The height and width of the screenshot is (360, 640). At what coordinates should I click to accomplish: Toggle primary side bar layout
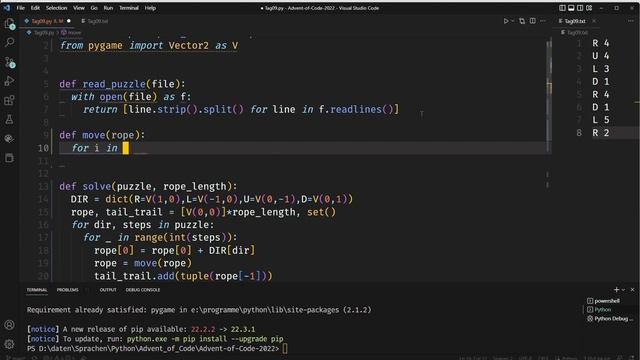point(562,8)
